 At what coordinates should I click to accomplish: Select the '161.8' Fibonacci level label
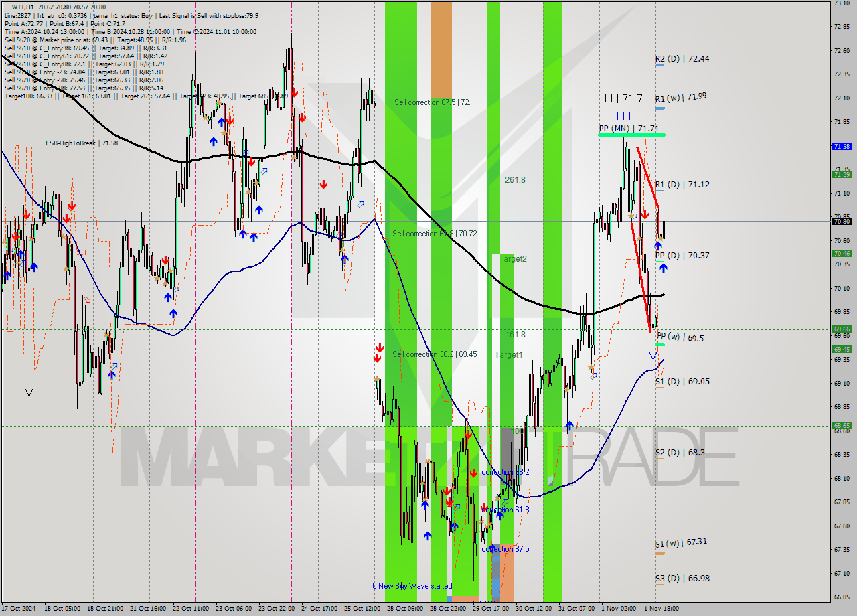(x=515, y=334)
